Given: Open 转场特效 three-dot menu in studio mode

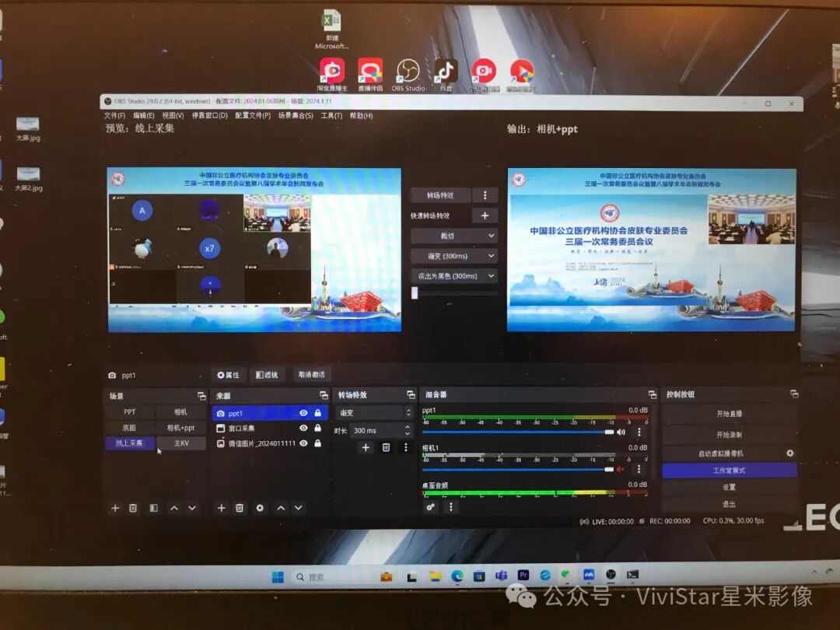Looking at the screenshot, I should point(485,195).
